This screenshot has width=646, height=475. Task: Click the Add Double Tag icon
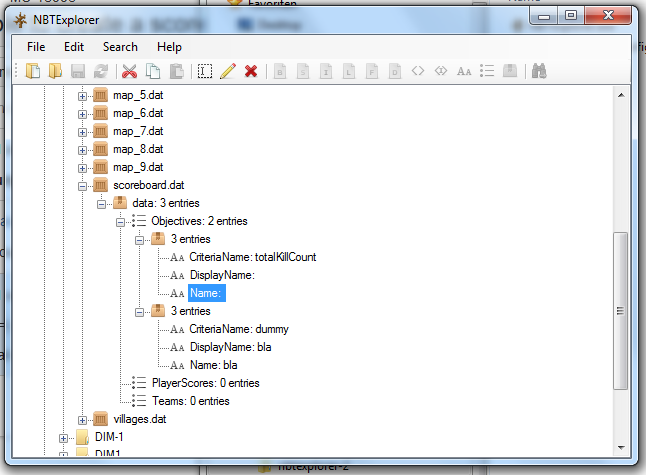pyautogui.click(x=395, y=71)
